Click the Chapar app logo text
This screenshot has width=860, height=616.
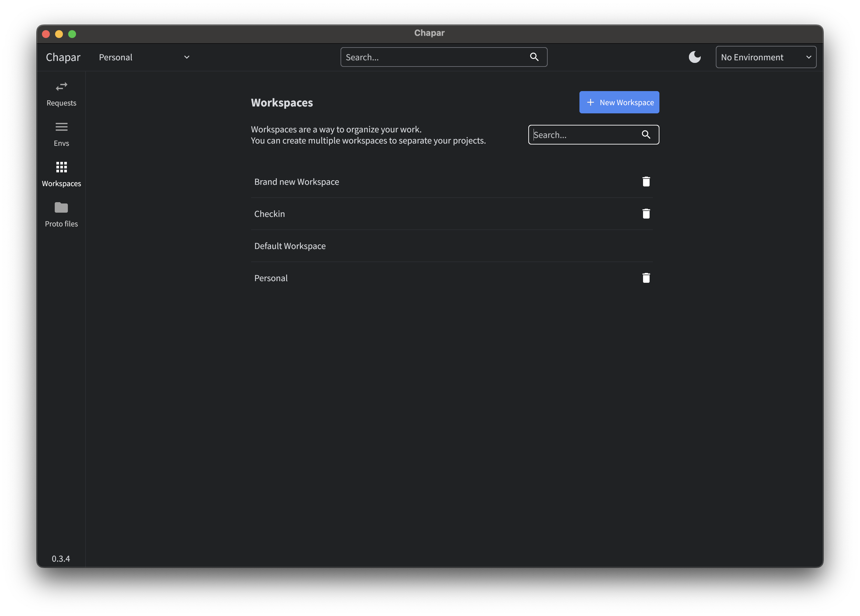pyautogui.click(x=63, y=57)
